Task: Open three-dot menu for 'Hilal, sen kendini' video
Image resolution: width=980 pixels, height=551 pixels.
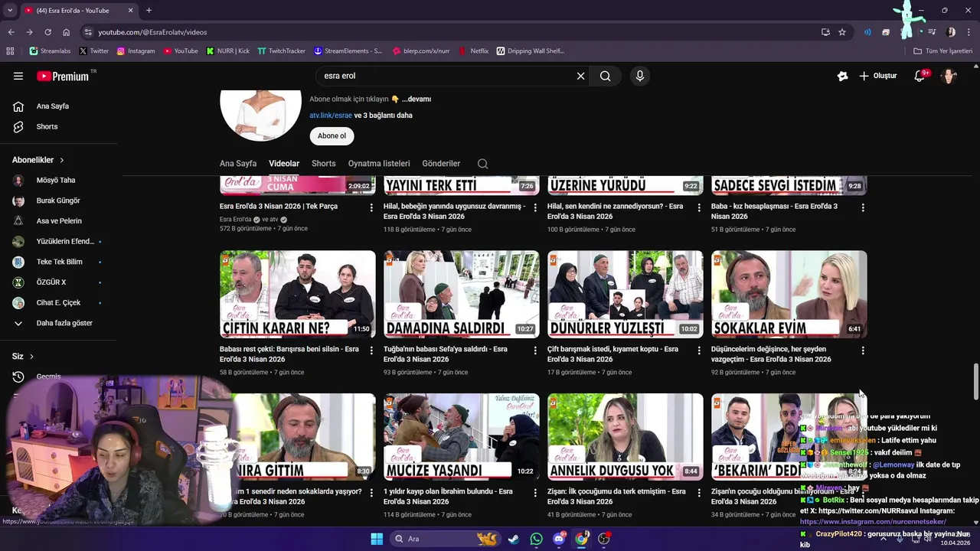Action: point(699,207)
